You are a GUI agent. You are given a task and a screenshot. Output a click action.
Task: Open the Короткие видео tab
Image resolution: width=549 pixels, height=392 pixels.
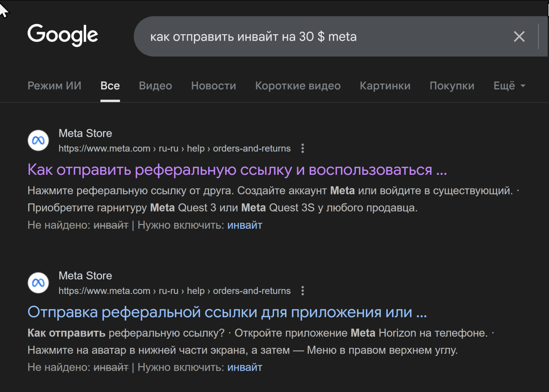298,86
